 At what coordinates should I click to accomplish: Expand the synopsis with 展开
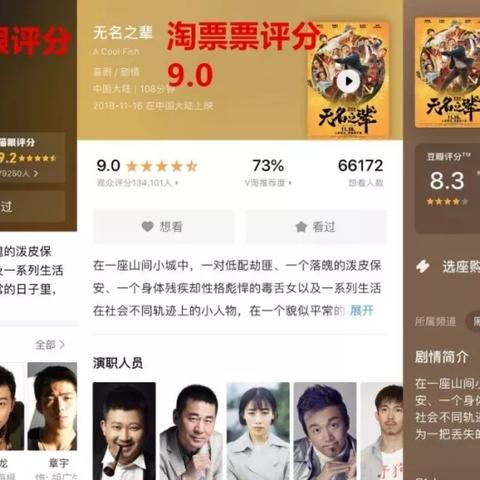pyautogui.click(x=362, y=311)
